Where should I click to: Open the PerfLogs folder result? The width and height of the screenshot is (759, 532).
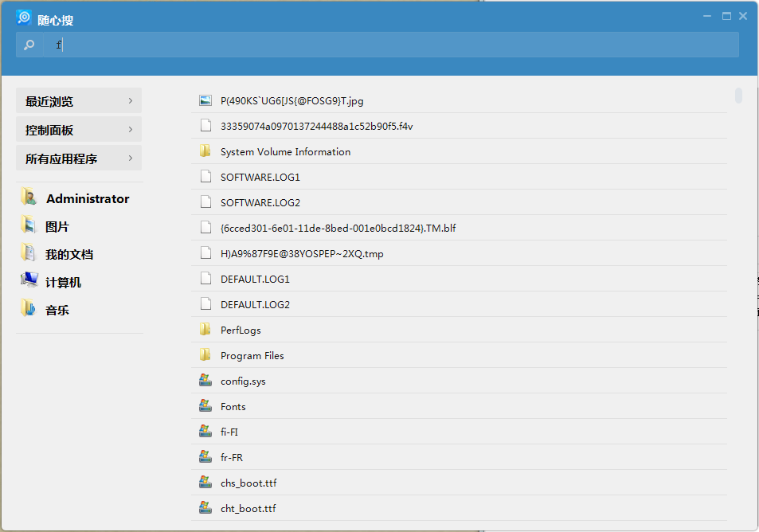(241, 330)
